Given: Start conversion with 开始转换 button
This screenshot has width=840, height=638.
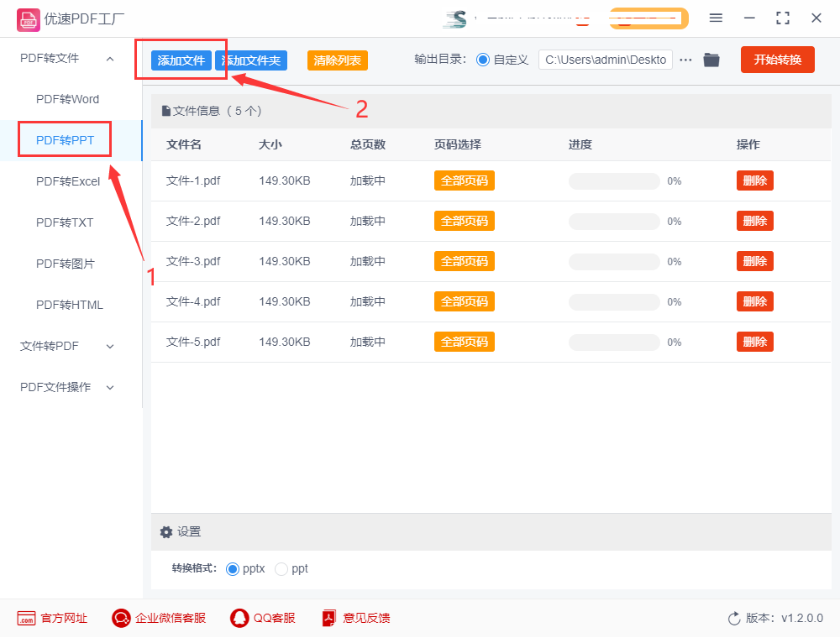Looking at the screenshot, I should click(x=778, y=60).
